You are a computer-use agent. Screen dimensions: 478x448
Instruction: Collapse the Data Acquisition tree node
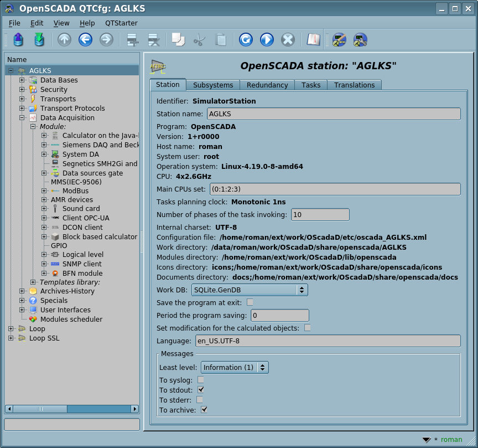coord(22,117)
